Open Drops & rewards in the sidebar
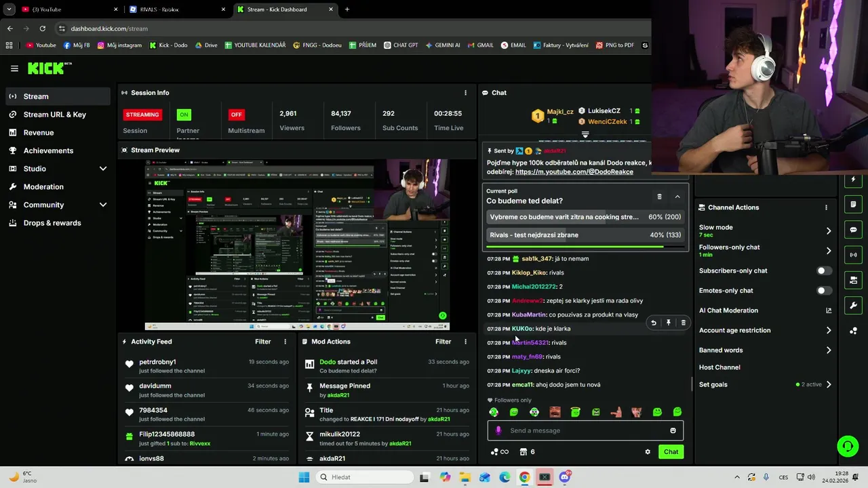The width and height of the screenshot is (868, 488). coord(52,223)
